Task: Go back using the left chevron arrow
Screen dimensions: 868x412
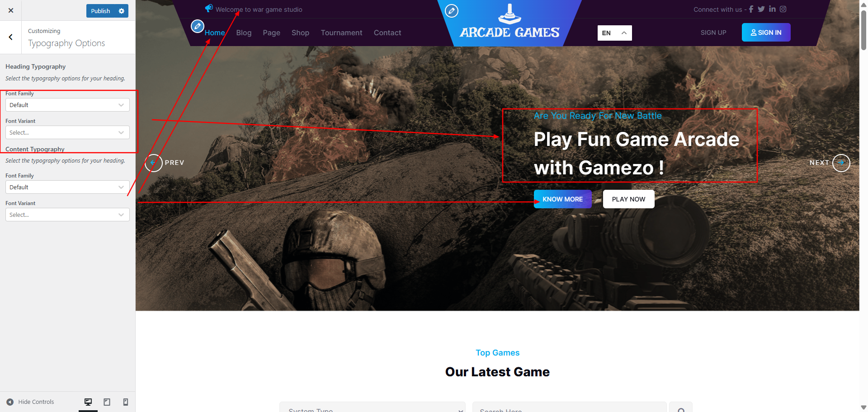Action: (11, 37)
